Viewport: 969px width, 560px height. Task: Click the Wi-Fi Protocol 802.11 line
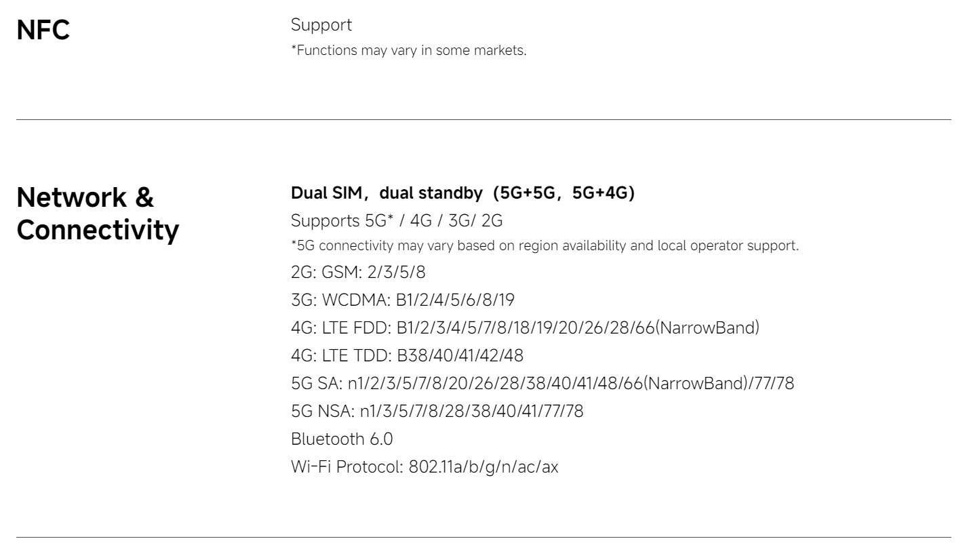pyautogui.click(x=424, y=467)
